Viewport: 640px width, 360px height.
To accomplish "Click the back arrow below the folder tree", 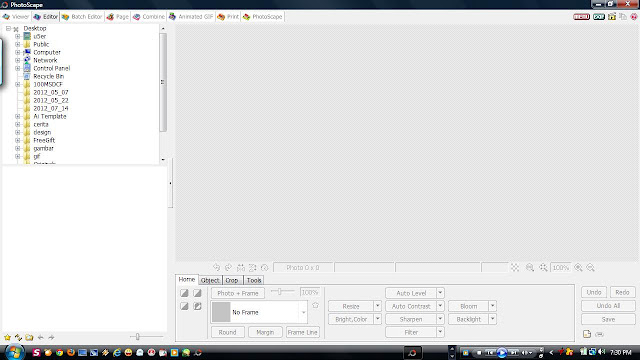I will (40, 337).
